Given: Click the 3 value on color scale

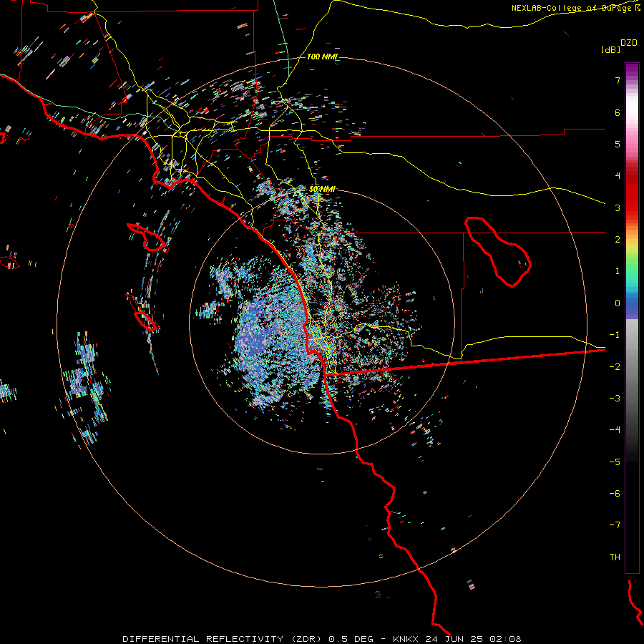Looking at the screenshot, I should [618, 208].
